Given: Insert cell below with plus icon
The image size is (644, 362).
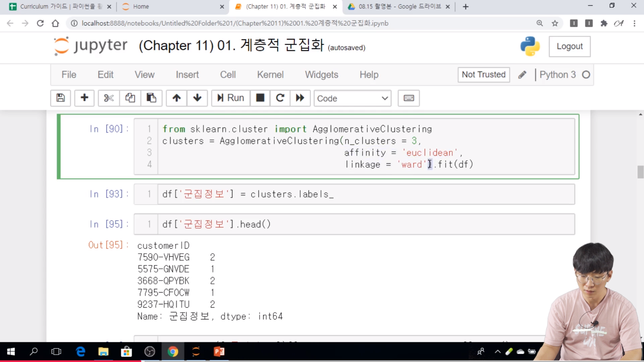Looking at the screenshot, I should coord(84,98).
